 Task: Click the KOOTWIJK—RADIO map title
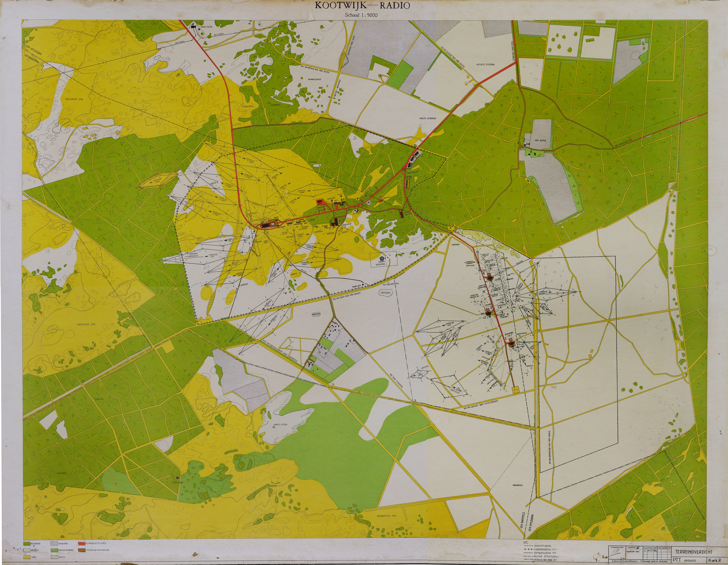point(363,5)
